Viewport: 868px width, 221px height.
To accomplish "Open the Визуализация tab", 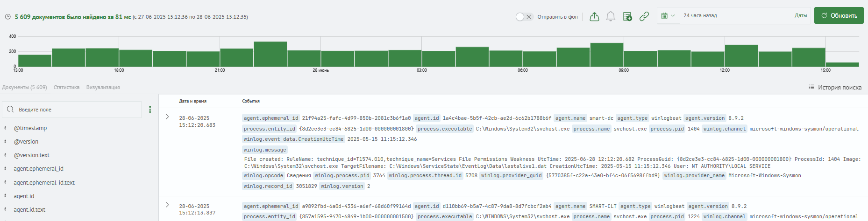I will (103, 87).
